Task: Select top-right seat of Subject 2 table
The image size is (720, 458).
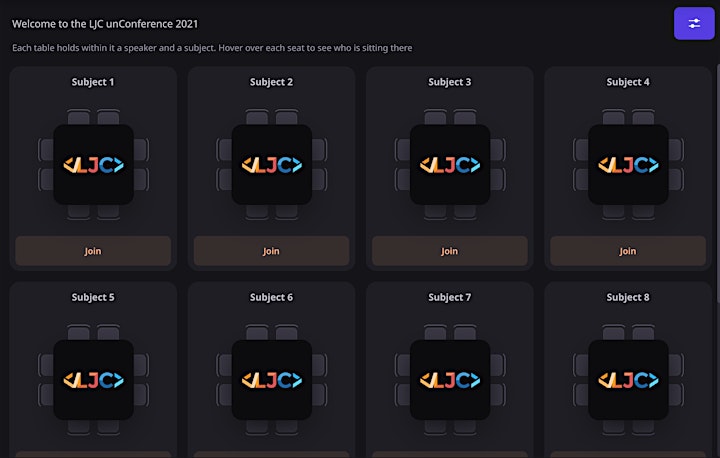Action: (287, 117)
